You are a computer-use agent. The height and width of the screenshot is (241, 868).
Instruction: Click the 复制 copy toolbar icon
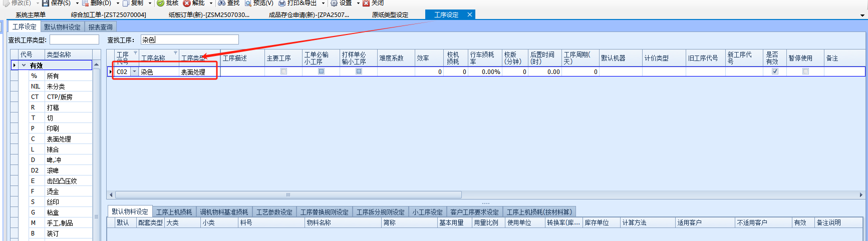click(126, 3)
